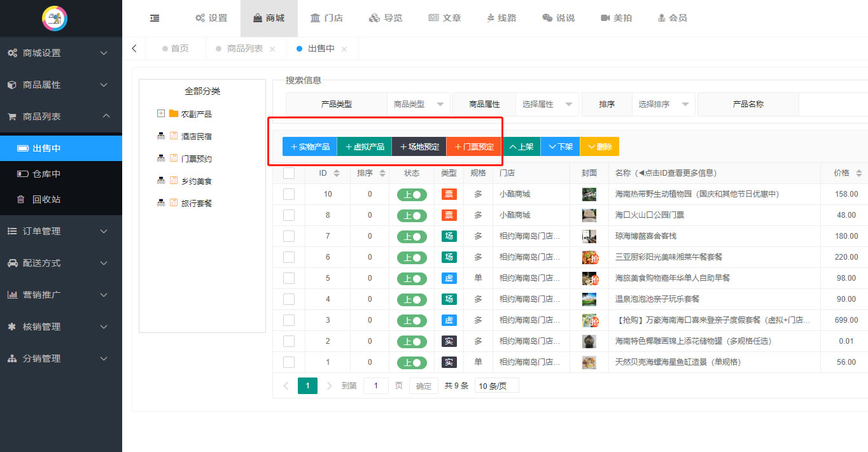The image size is (868, 452).
Task: Check the checkbox for product ID 8
Action: pos(289,215)
